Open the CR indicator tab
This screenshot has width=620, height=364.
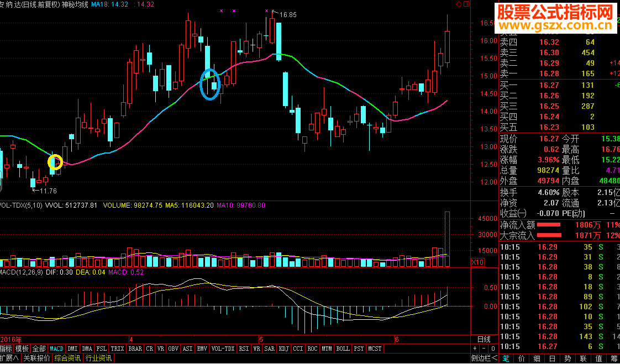point(149,349)
